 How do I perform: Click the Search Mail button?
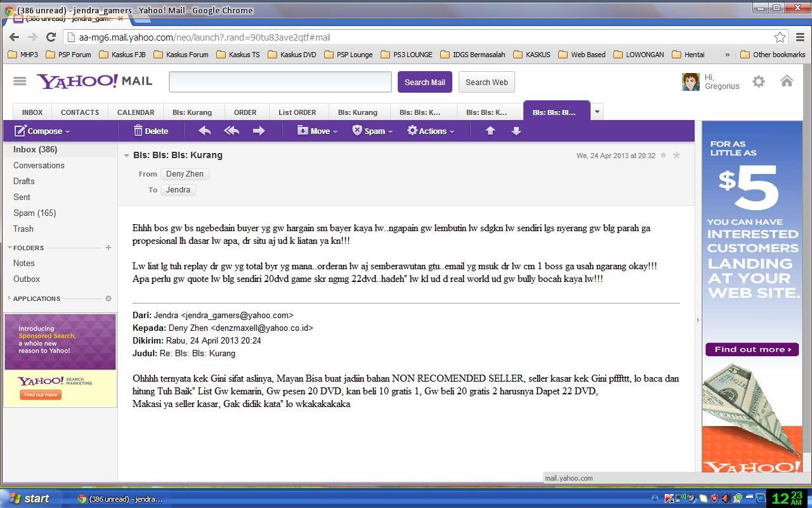pos(424,82)
